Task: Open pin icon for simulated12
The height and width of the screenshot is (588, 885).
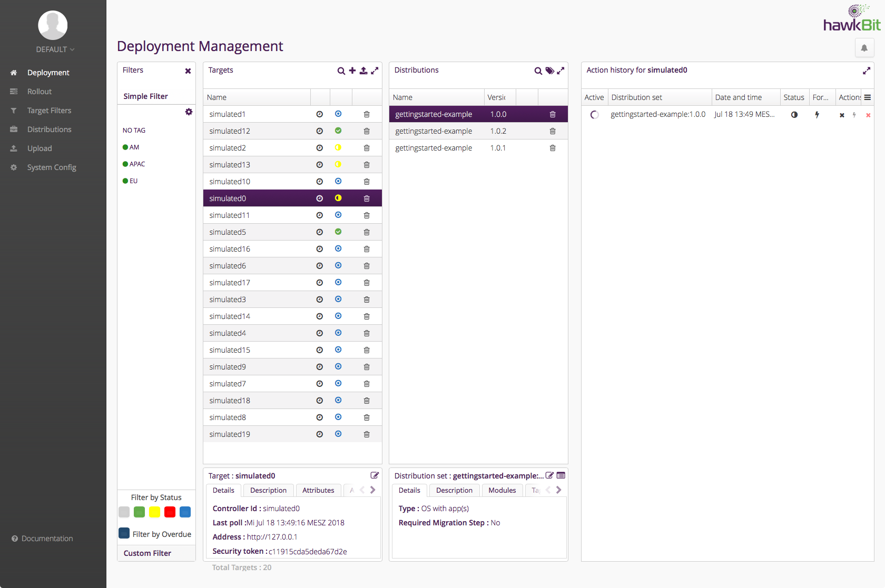Action: pyautogui.click(x=319, y=131)
